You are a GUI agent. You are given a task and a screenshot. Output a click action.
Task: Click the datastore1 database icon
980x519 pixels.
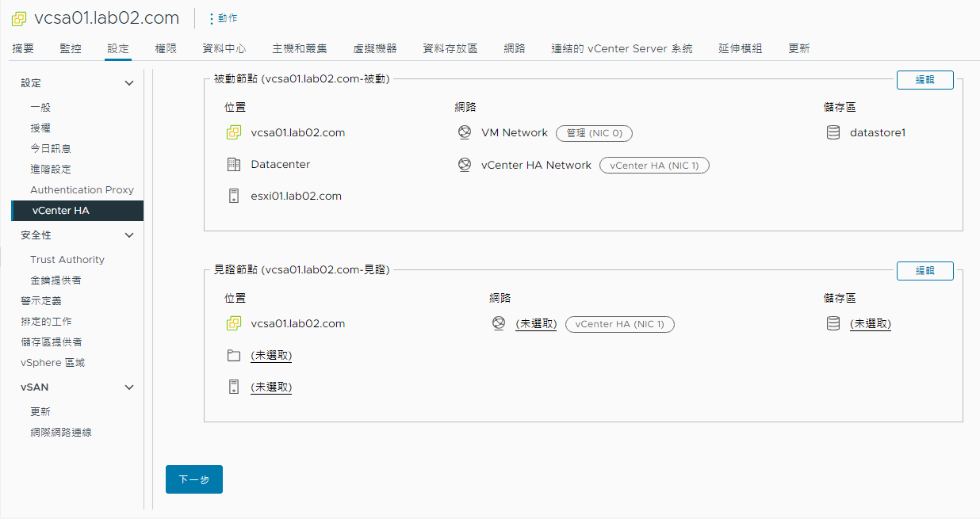point(833,132)
